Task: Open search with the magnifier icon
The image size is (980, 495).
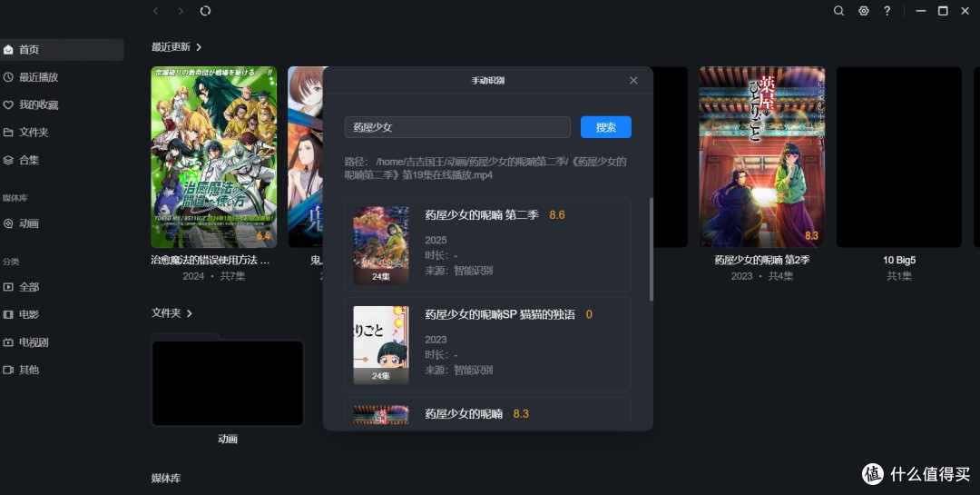Action: (838, 11)
